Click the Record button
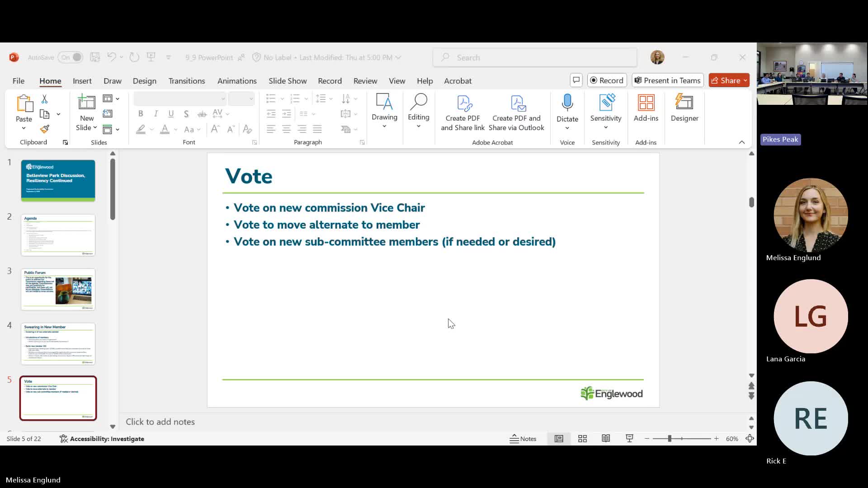The width and height of the screenshot is (868, 488). pos(607,80)
